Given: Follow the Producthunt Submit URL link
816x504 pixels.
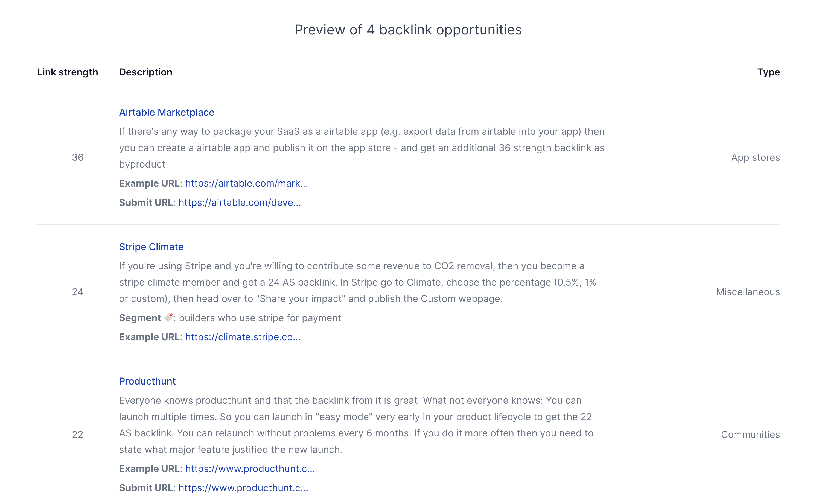Looking at the screenshot, I should 243,488.
